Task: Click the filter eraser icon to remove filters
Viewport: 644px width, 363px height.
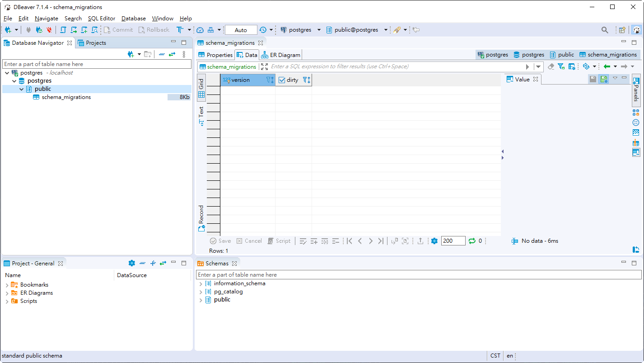Action: click(x=551, y=66)
